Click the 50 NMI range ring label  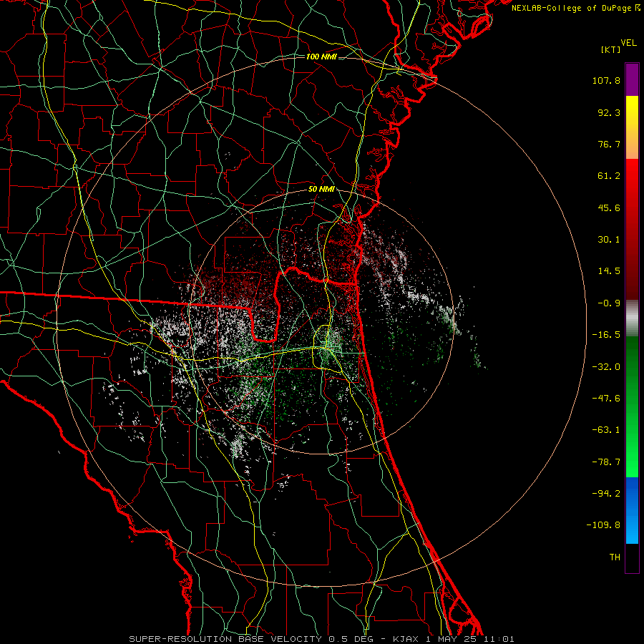pyautogui.click(x=321, y=189)
